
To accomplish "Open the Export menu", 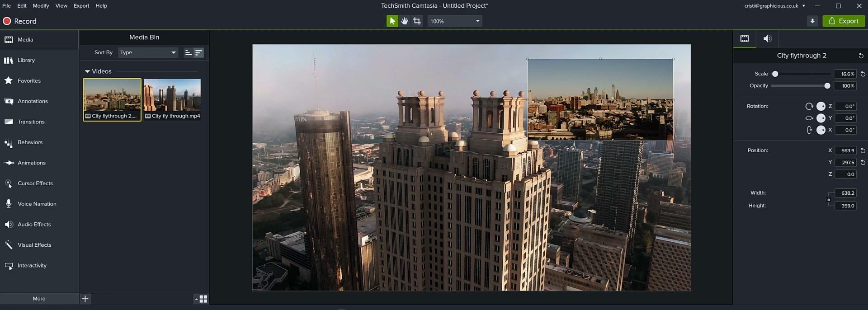I will (81, 6).
